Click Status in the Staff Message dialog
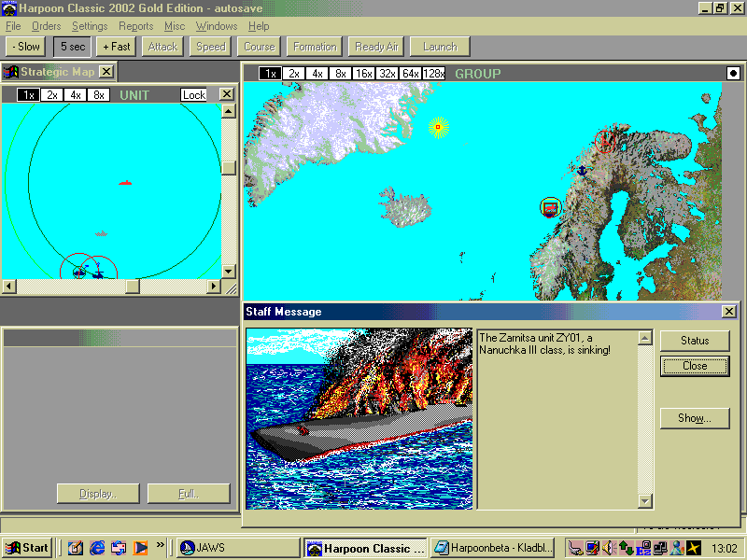The height and width of the screenshot is (560, 747). point(695,341)
